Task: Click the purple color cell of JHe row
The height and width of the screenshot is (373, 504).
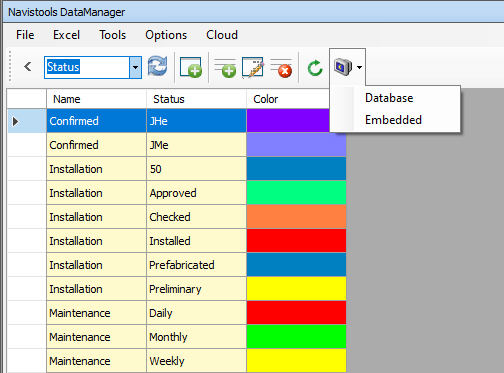Action: pyautogui.click(x=288, y=121)
